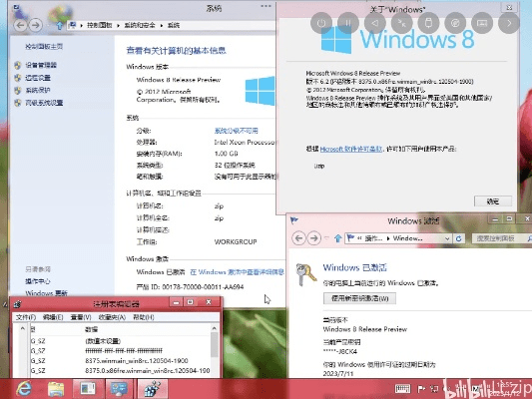Open 在 Windows 激活中查看详细信息 link
Image resolution: width=532 pixels, height=399 pixels.
pyautogui.click(x=237, y=272)
